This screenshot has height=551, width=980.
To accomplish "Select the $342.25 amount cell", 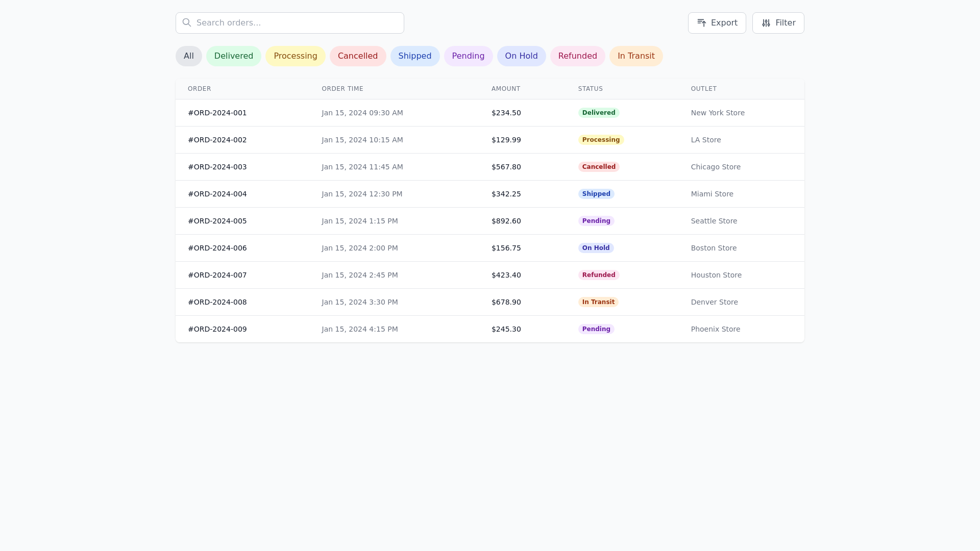I will tap(506, 194).
